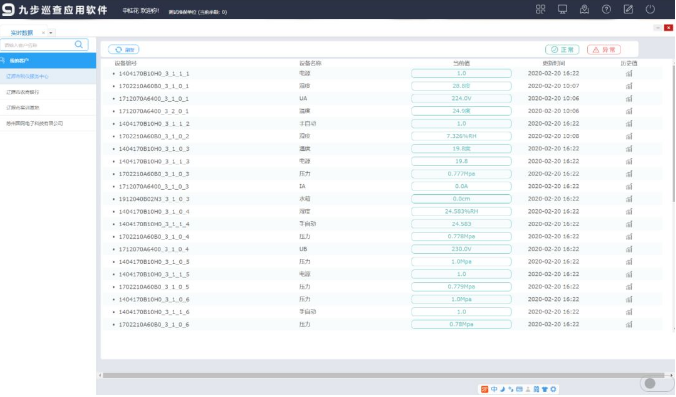
Task: Click the horizontal scrollbar below the table
Action: pyautogui.click(x=384, y=375)
